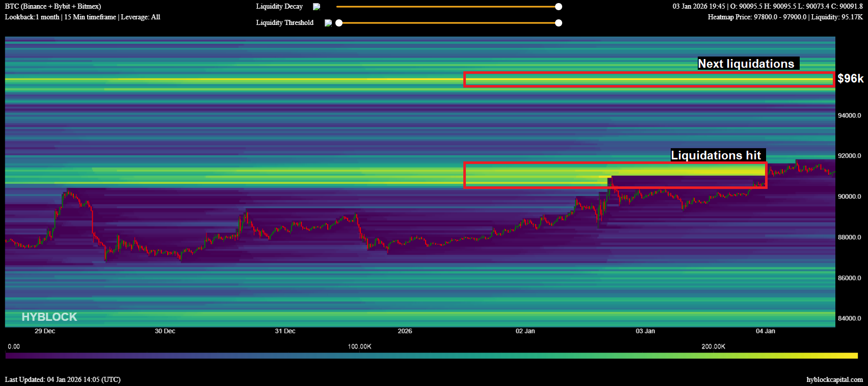Click the right Liquidity Threshold slider handle

(x=559, y=23)
